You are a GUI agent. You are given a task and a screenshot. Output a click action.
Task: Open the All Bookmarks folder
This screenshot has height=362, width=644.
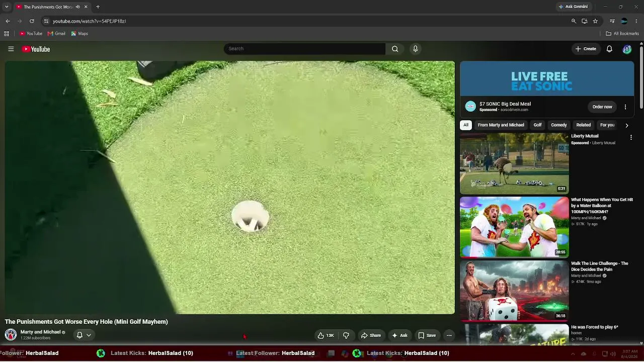click(x=622, y=34)
